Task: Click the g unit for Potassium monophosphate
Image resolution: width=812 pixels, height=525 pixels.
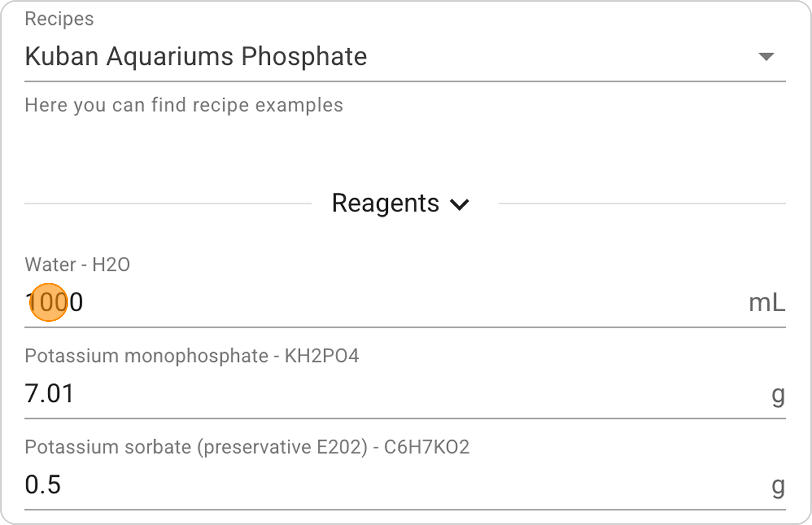Action: 778,394
